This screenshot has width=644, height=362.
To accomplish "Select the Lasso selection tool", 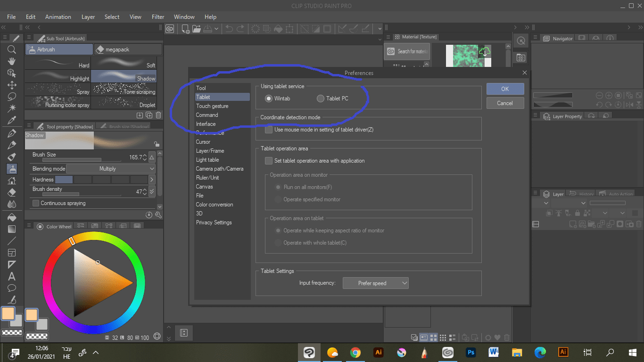I will [12, 97].
